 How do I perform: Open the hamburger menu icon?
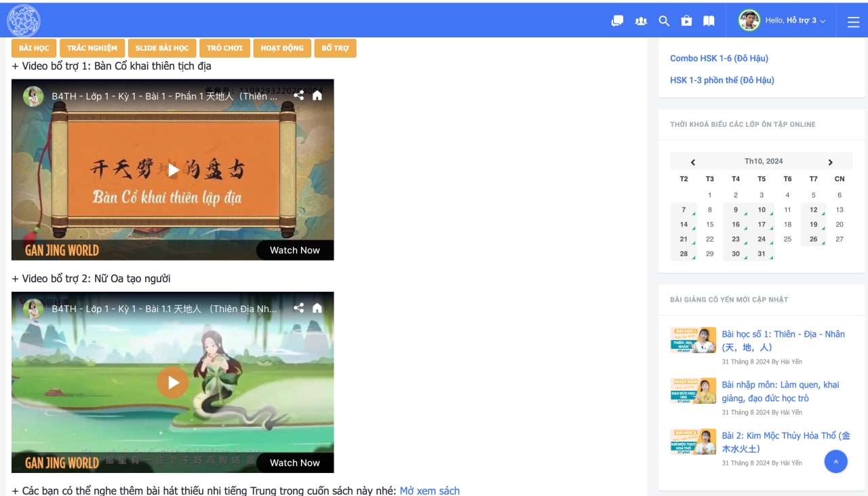(x=853, y=22)
